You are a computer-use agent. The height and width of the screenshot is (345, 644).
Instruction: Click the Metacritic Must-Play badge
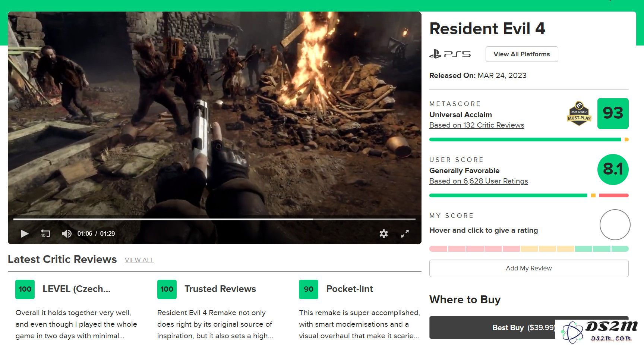pos(579,113)
